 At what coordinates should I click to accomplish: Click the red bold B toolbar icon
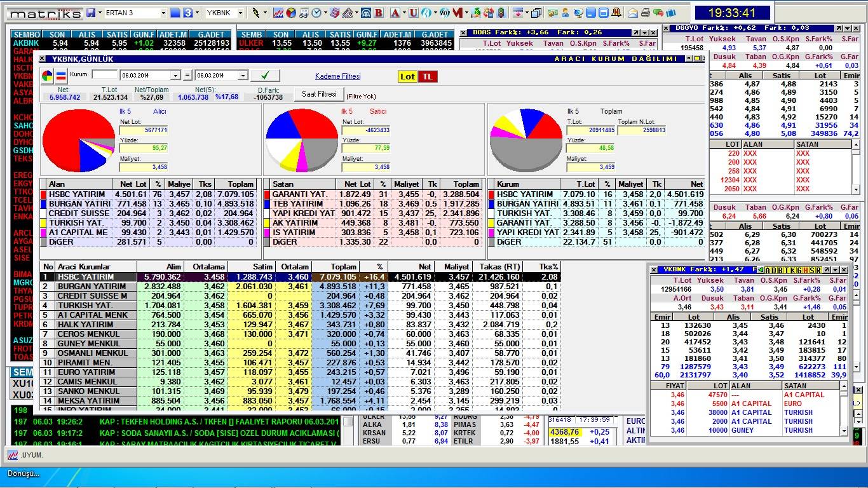point(379,13)
